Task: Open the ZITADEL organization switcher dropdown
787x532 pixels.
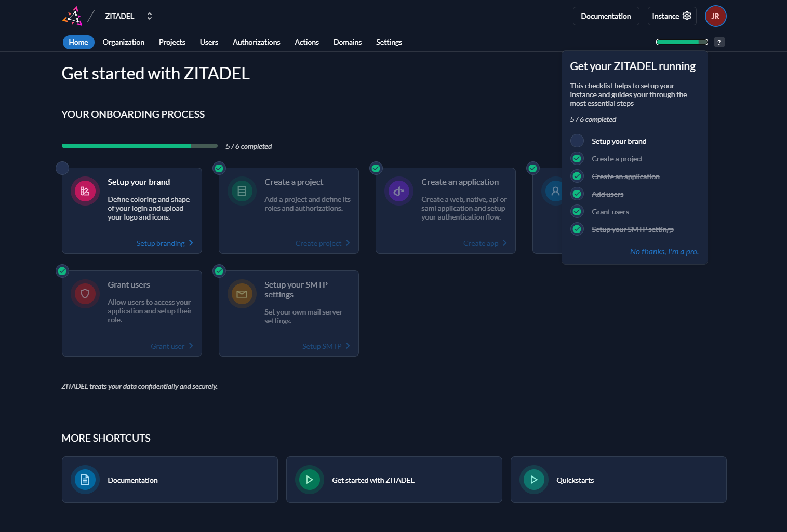Action: [149, 16]
